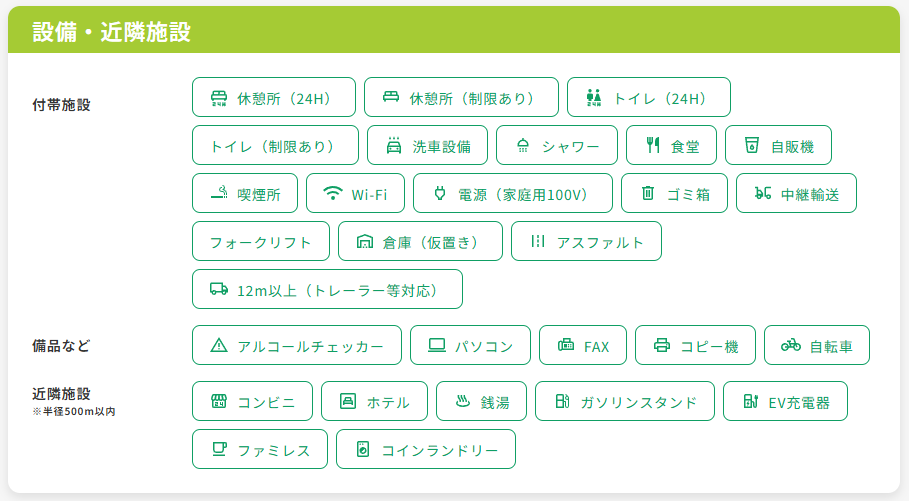Click the trash can ゴミ箱 icon
The image size is (909, 501).
click(x=647, y=194)
